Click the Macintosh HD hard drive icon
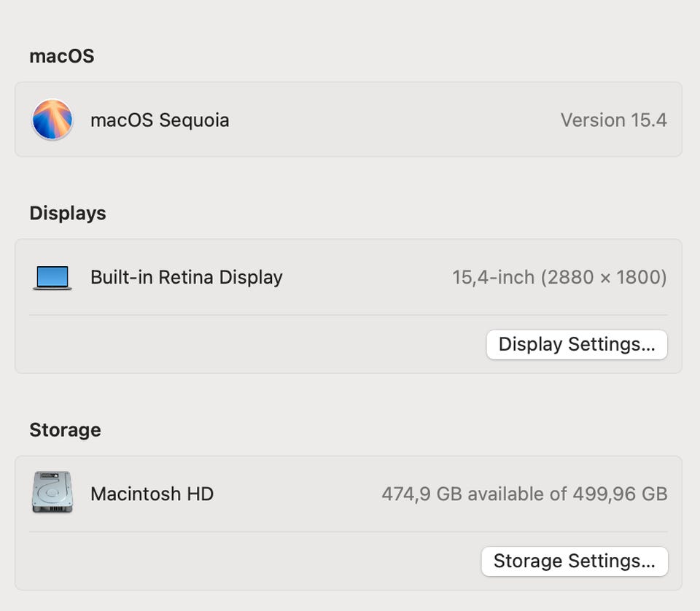Image resolution: width=700 pixels, height=611 pixels. click(52, 492)
